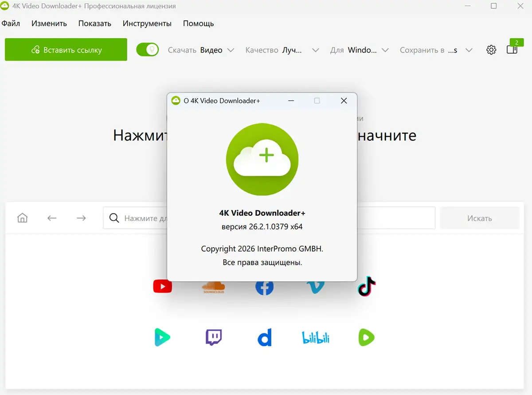
Task: Open the TikTok site icon
Action: (x=367, y=286)
